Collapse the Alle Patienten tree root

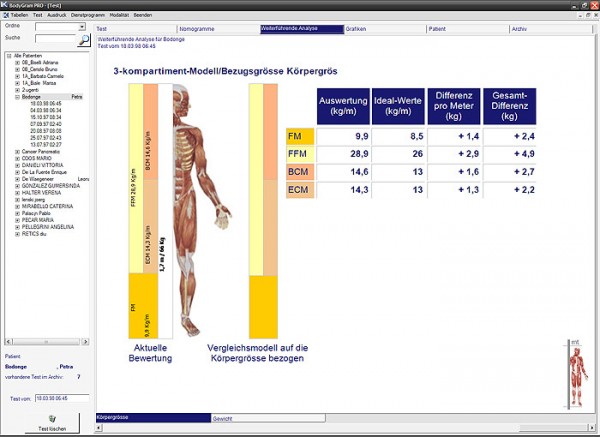click(x=8, y=55)
